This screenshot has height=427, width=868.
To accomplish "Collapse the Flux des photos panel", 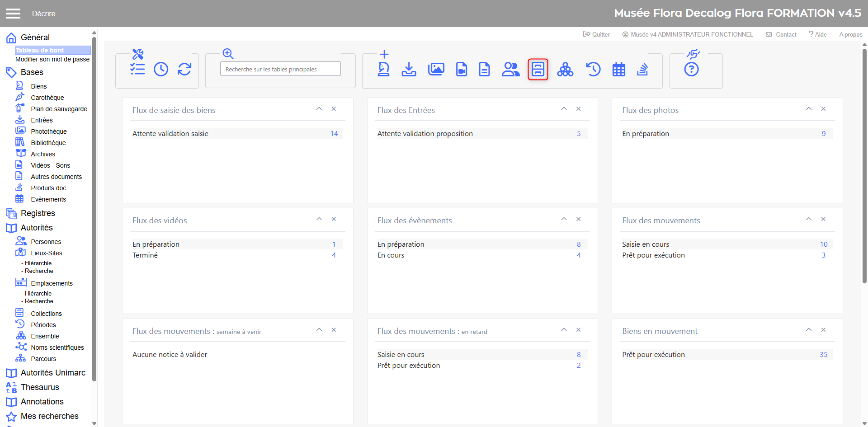I will coord(809,109).
